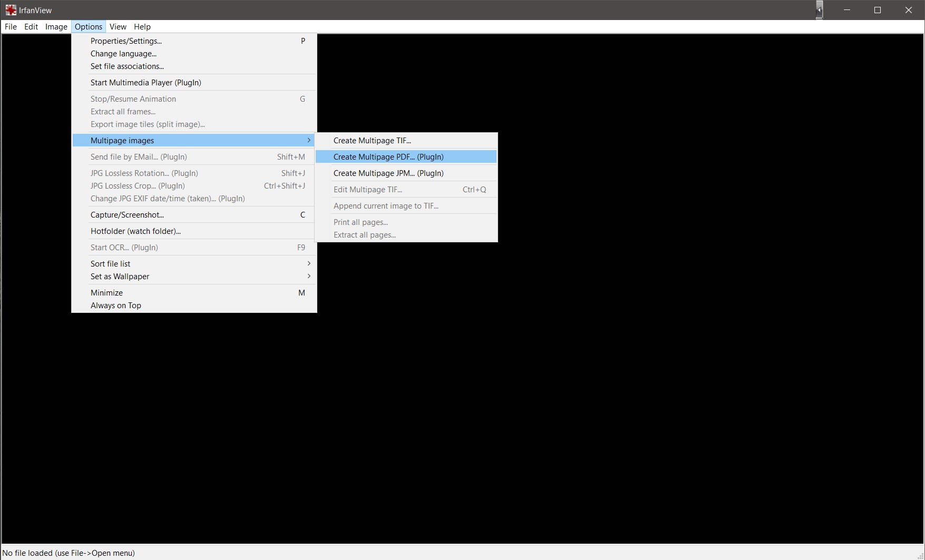The width and height of the screenshot is (925, 560).
Task: Maximize the IrfanView window
Action: point(878,10)
